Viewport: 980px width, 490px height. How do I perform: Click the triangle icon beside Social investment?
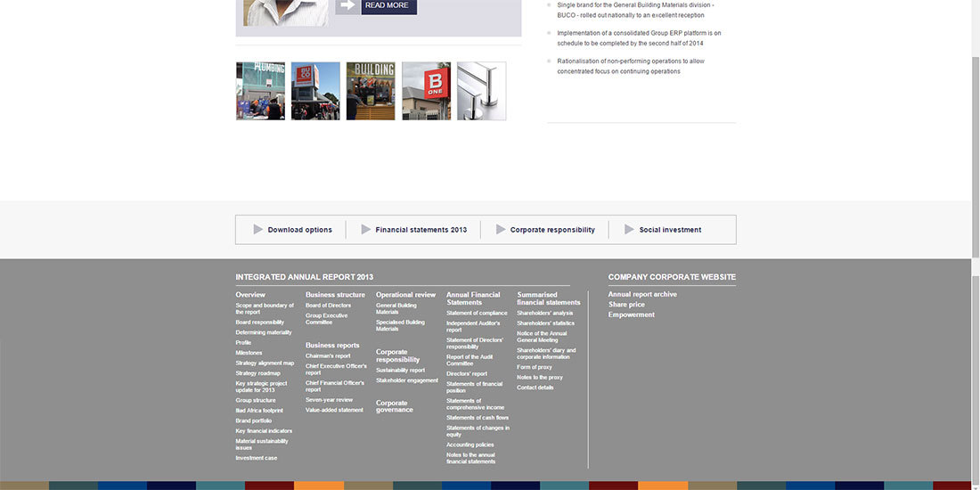coord(629,229)
